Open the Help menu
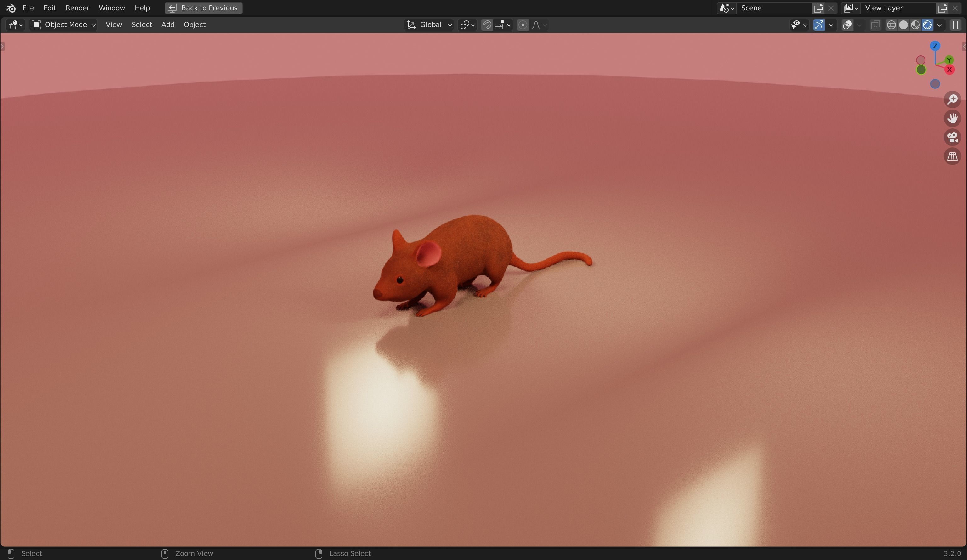The width and height of the screenshot is (967, 560). (142, 8)
